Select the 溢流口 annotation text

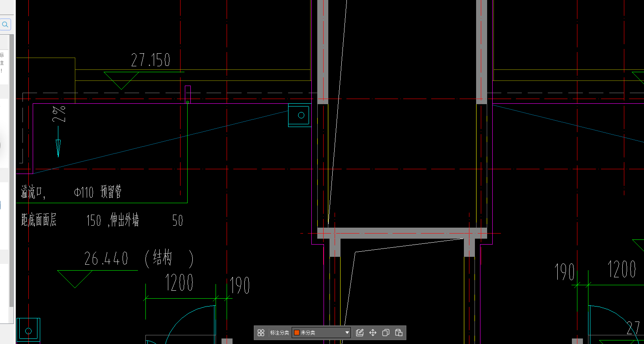tap(33, 192)
